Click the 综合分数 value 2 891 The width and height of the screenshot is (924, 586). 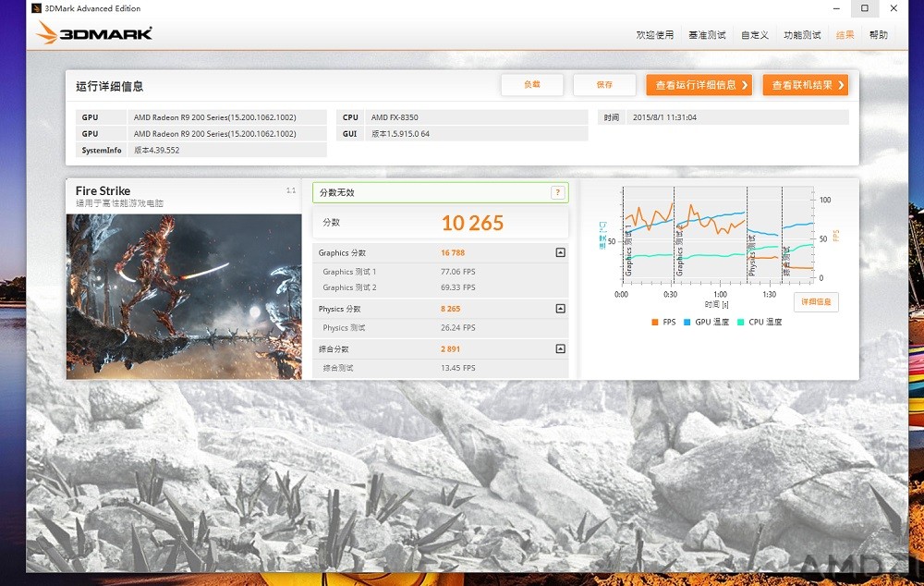point(450,349)
